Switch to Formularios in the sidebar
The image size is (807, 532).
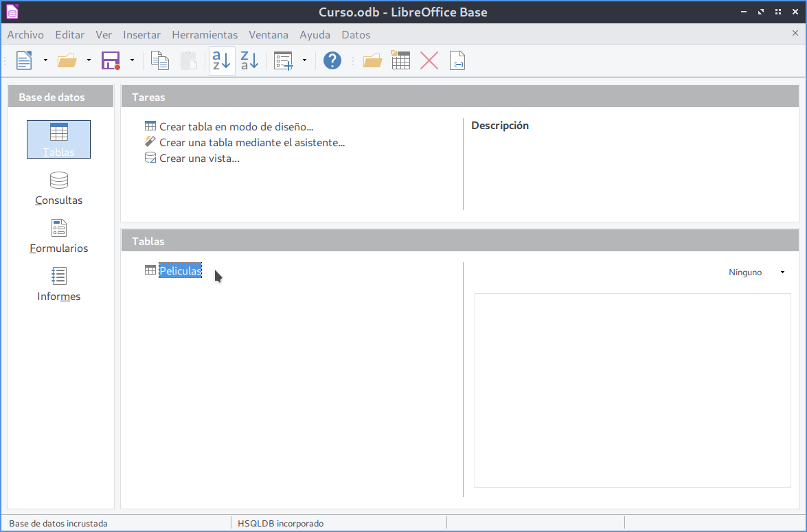58,237
